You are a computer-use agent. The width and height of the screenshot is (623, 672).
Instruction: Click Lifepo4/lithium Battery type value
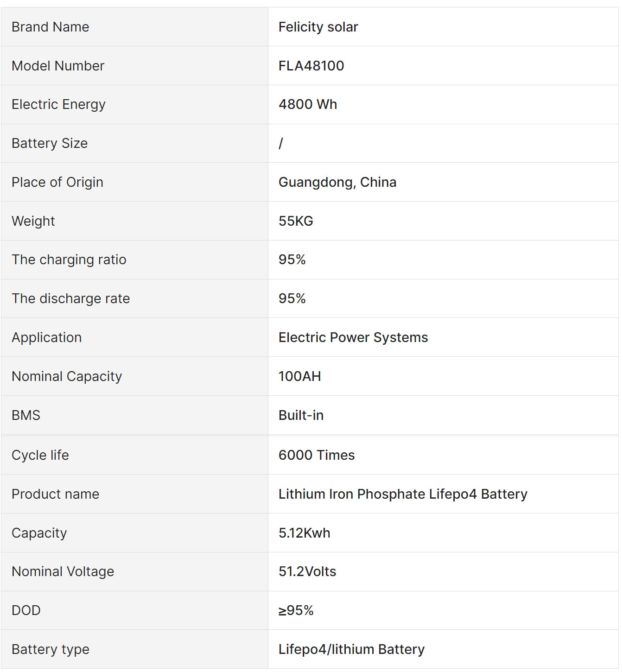(x=351, y=649)
